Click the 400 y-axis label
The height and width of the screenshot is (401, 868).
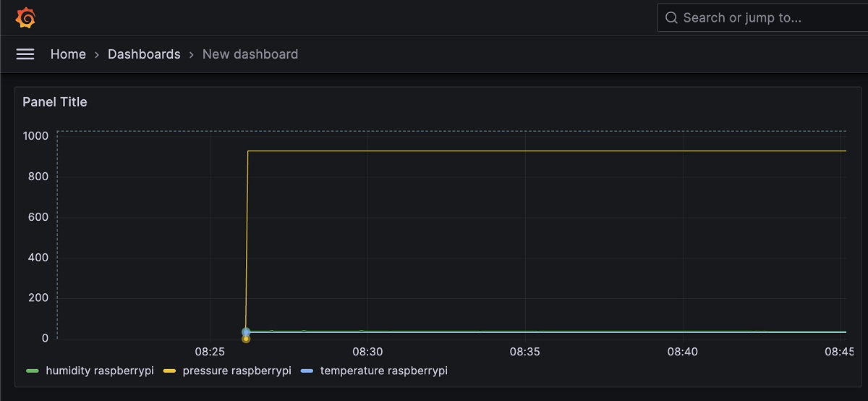click(38, 258)
